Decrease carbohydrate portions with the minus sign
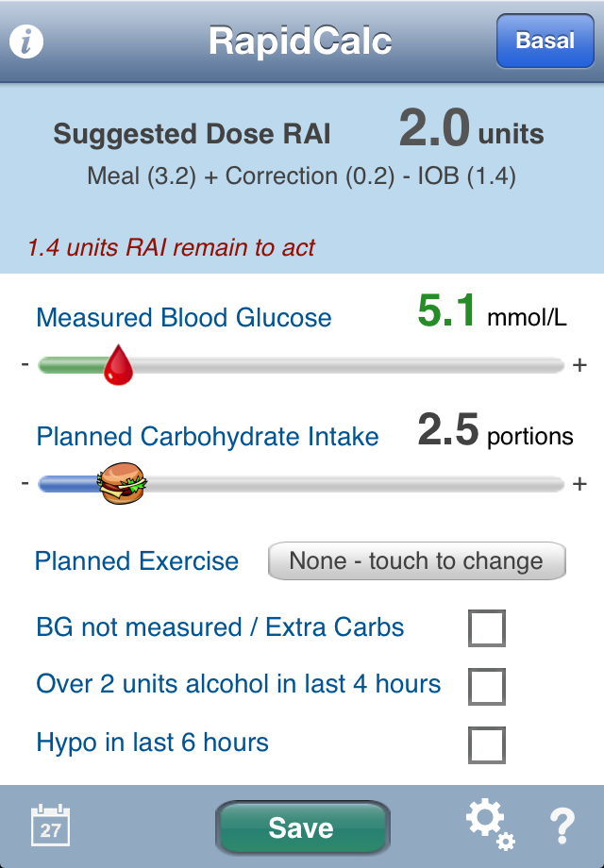The image size is (604, 868). click(x=25, y=483)
